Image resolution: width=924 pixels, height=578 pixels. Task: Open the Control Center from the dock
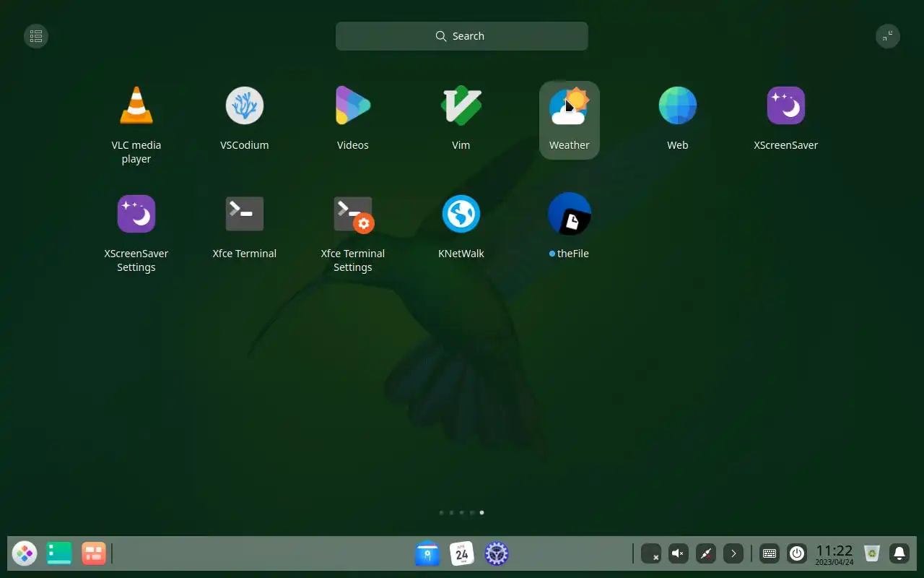point(497,554)
